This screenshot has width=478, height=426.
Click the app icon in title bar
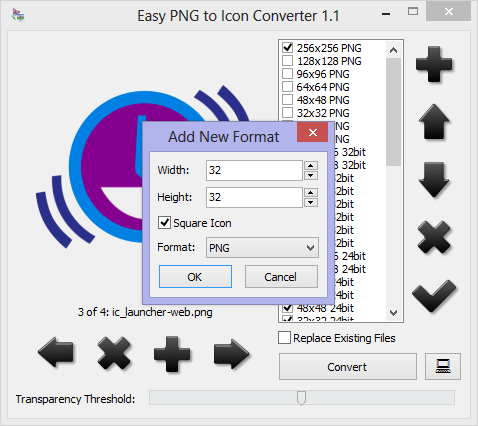click(17, 15)
